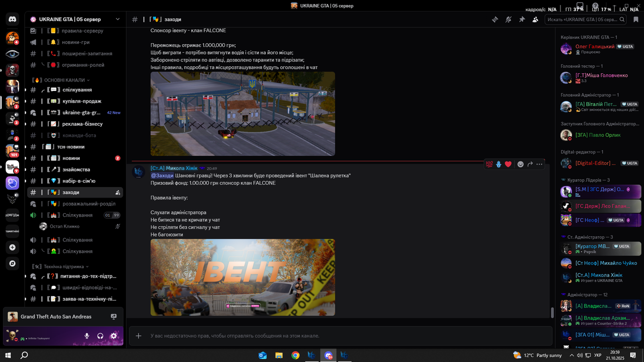This screenshot has height=362, width=644.
Task: Open border checkpoint screenshot image
Action: [243, 114]
